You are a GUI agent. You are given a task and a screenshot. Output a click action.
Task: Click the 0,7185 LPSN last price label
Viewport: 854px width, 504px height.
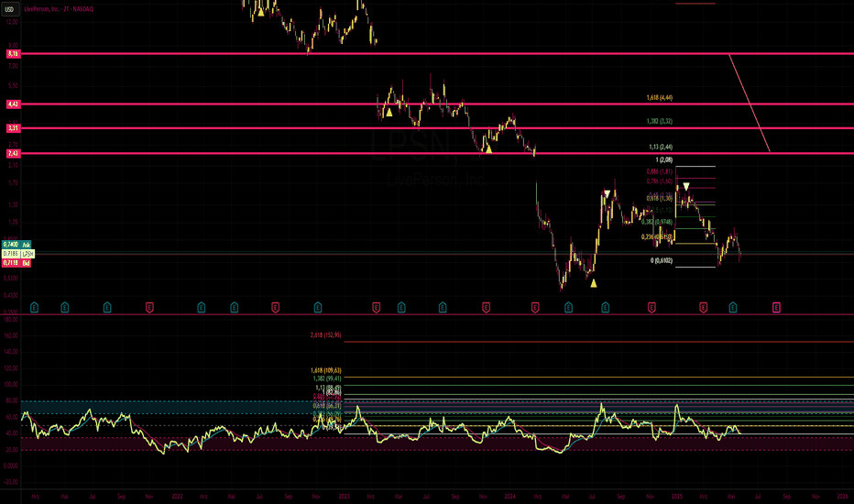(18, 254)
